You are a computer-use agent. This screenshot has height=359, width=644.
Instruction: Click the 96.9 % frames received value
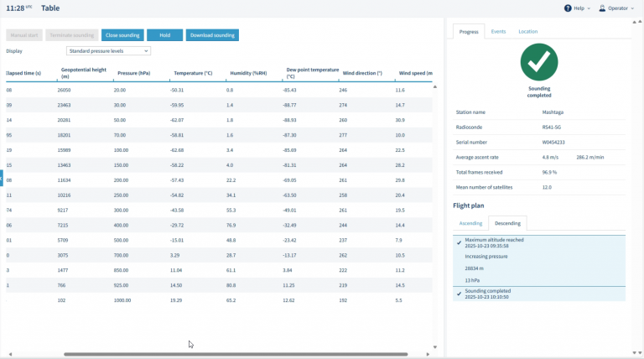[549, 172]
